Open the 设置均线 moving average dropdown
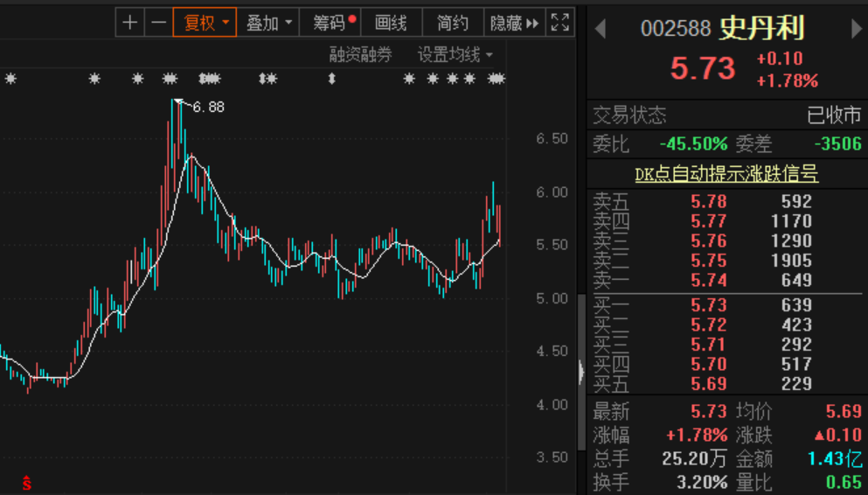The height and width of the screenshot is (495, 868). pyautogui.click(x=455, y=55)
